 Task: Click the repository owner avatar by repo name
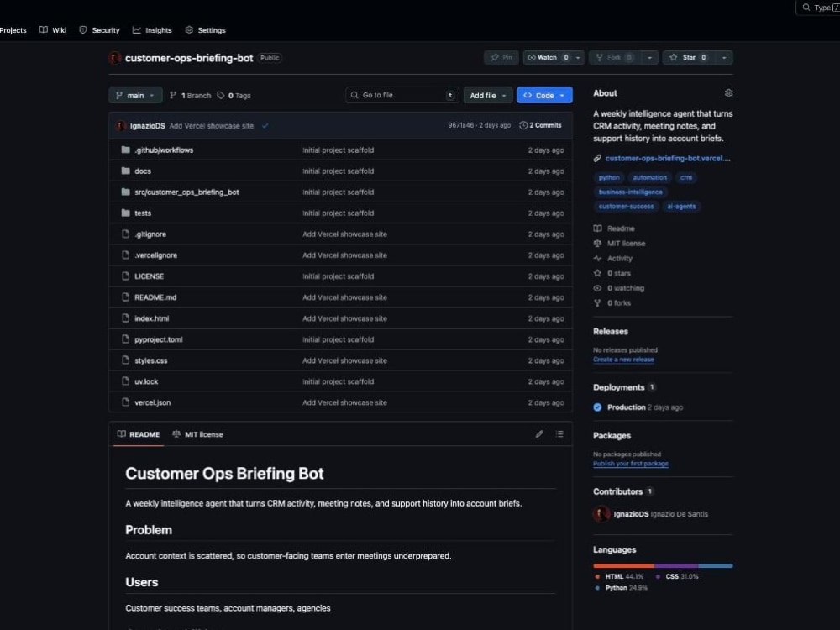(114, 58)
